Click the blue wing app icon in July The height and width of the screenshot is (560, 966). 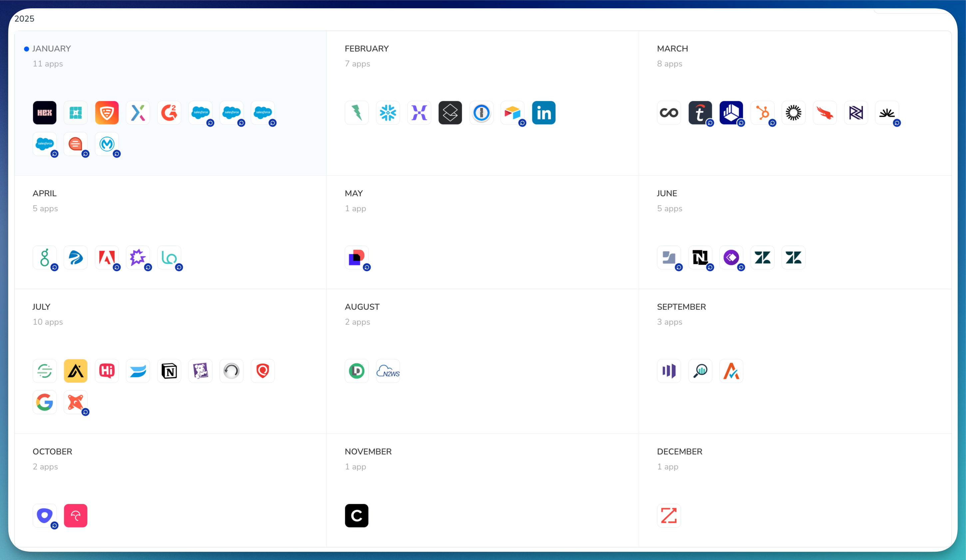[138, 371]
